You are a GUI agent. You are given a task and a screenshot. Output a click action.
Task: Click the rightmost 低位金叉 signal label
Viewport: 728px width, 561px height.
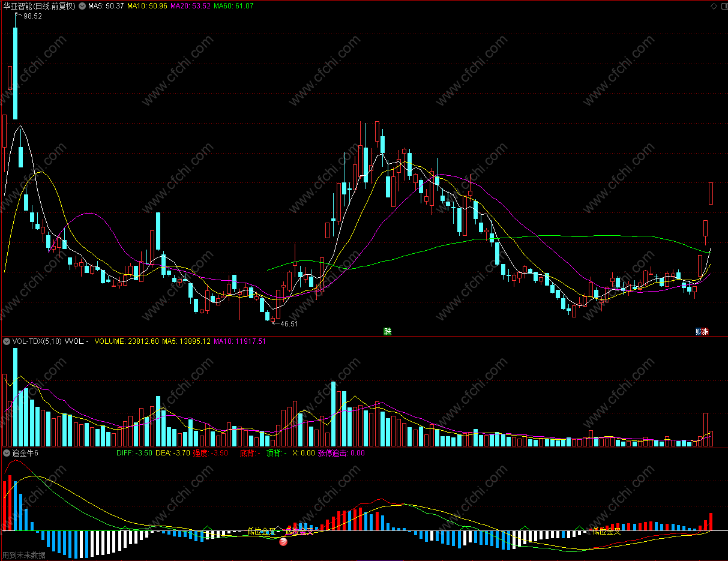coord(606,531)
